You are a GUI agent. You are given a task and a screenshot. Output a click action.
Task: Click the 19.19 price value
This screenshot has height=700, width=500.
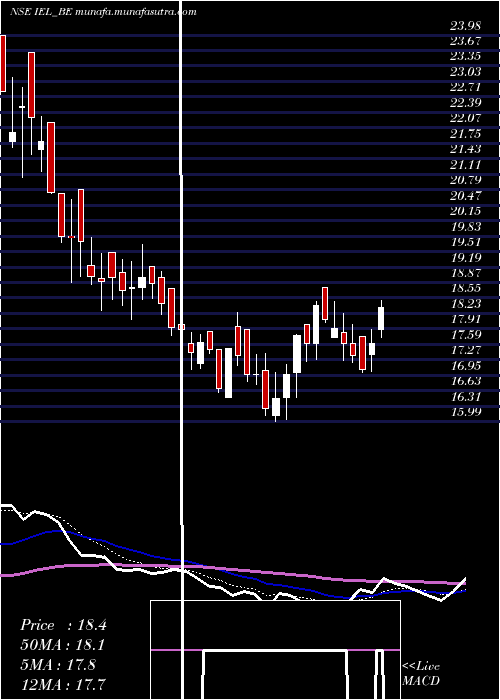(466, 258)
